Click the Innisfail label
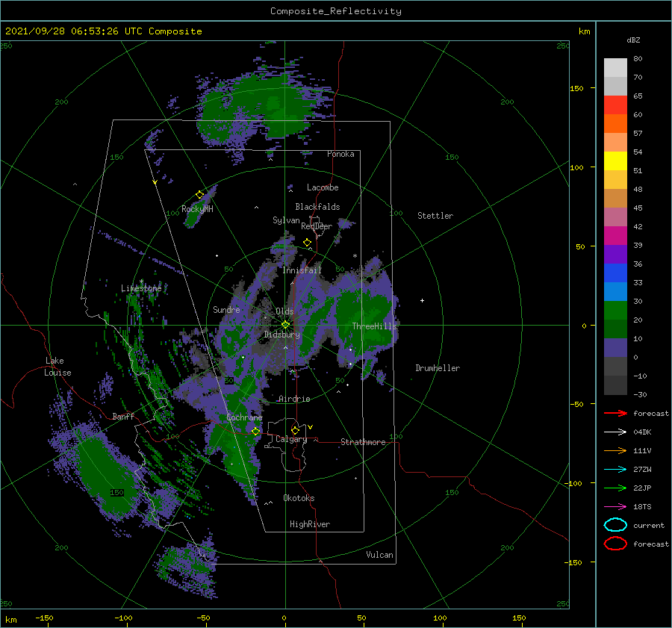 tap(302, 270)
